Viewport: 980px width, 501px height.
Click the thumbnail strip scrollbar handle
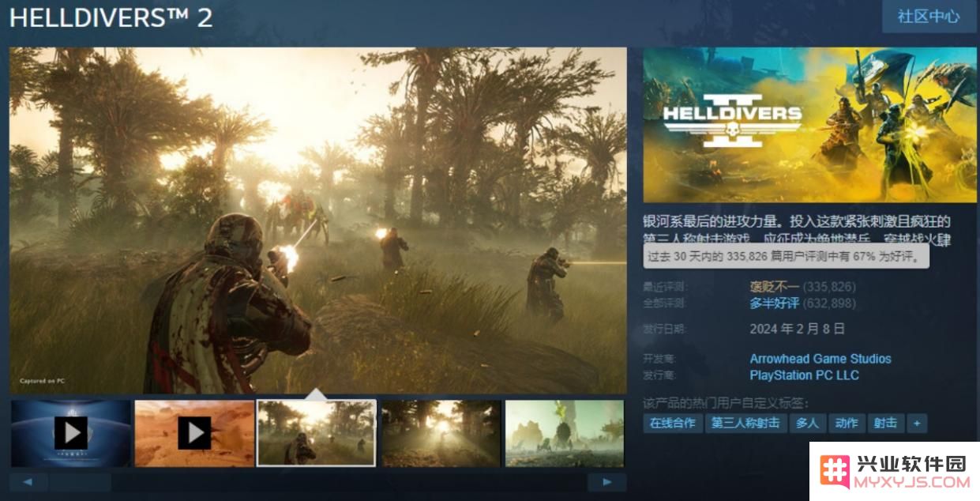click(78, 482)
